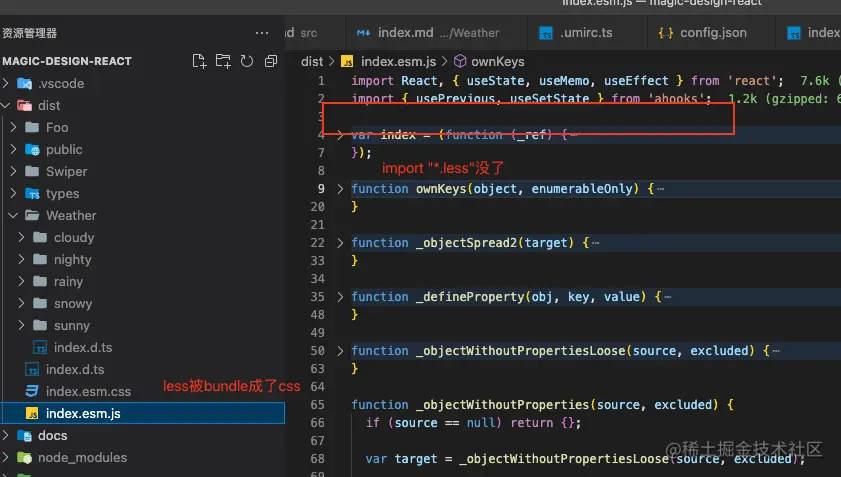This screenshot has height=477, width=841.
Task: Expand the public folder
Action: point(14,149)
